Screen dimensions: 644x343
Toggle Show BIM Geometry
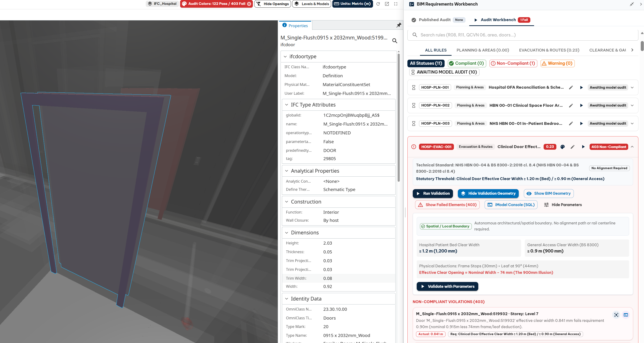tap(548, 194)
